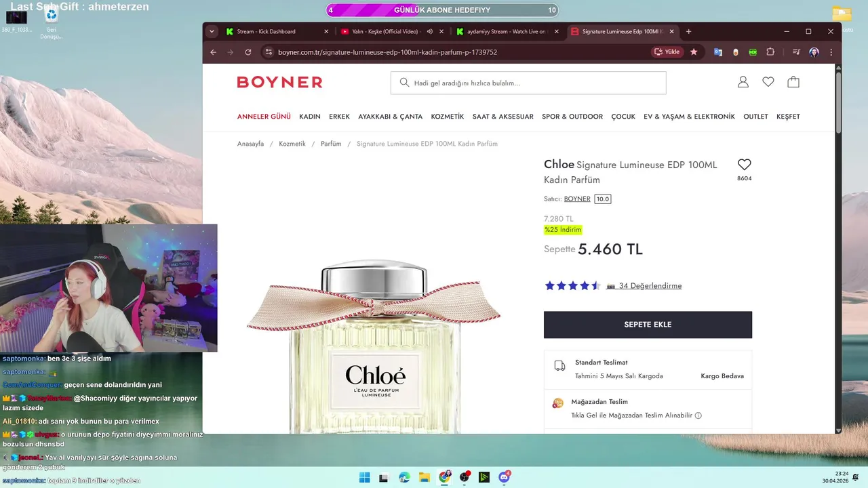Open the ÇOCUK category menu
Screen dimensions: 868x488
coord(623,117)
